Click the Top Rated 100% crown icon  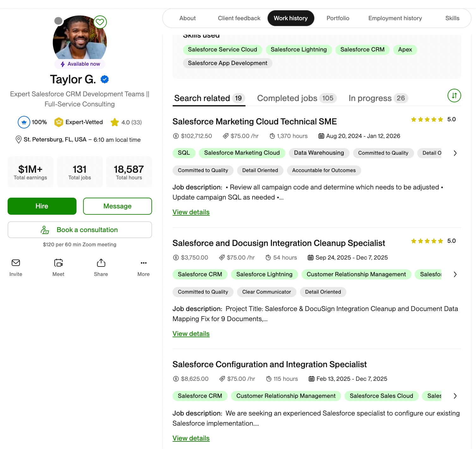click(x=24, y=122)
